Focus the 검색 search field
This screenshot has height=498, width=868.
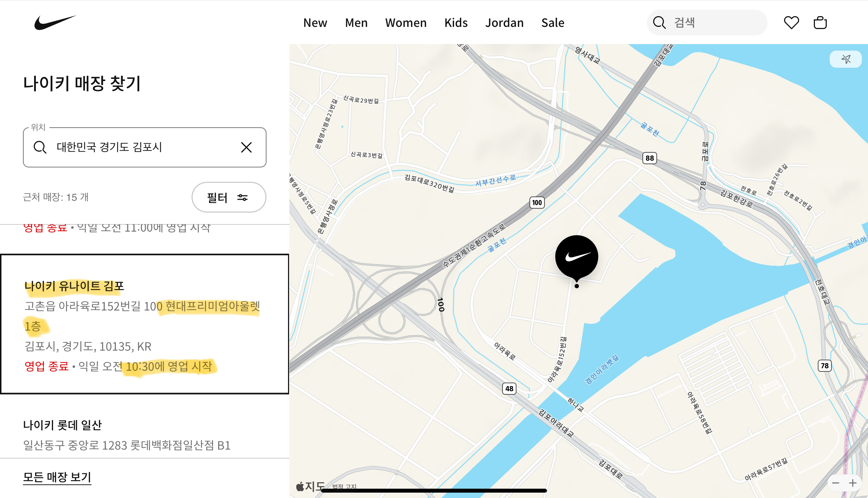click(707, 23)
